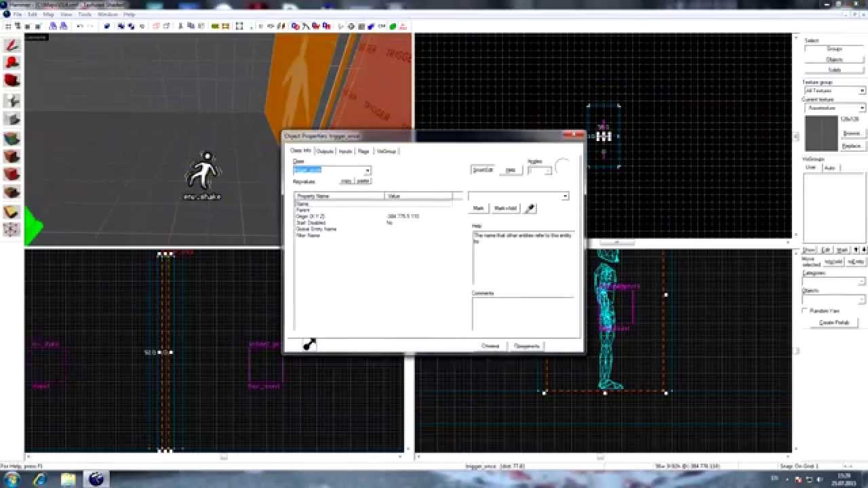
Task: Click the Redo arrow in top toolbar
Action: [90, 26]
